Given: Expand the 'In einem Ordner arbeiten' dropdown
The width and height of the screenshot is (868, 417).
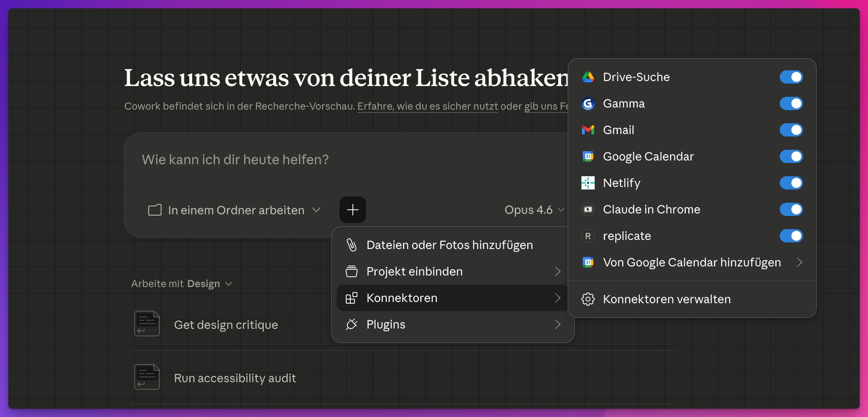Looking at the screenshot, I should click(235, 210).
